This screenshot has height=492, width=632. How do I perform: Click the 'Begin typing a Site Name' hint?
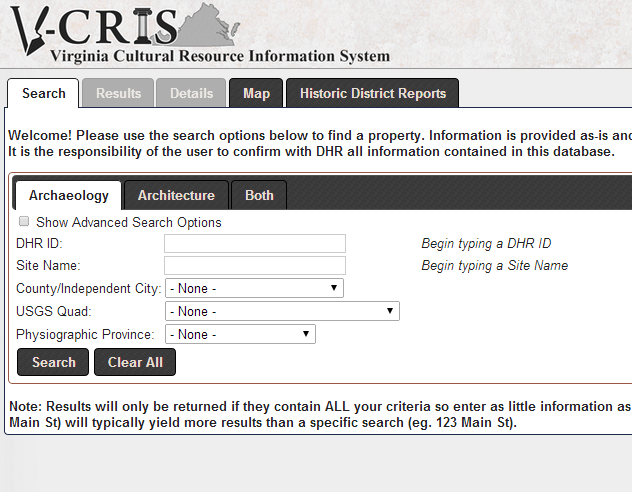click(495, 266)
